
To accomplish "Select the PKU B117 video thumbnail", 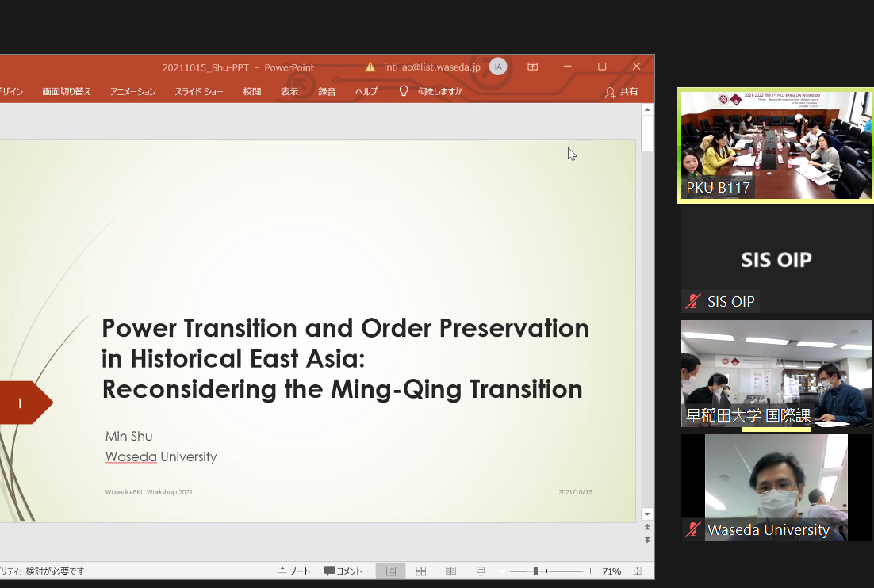I will [x=776, y=146].
